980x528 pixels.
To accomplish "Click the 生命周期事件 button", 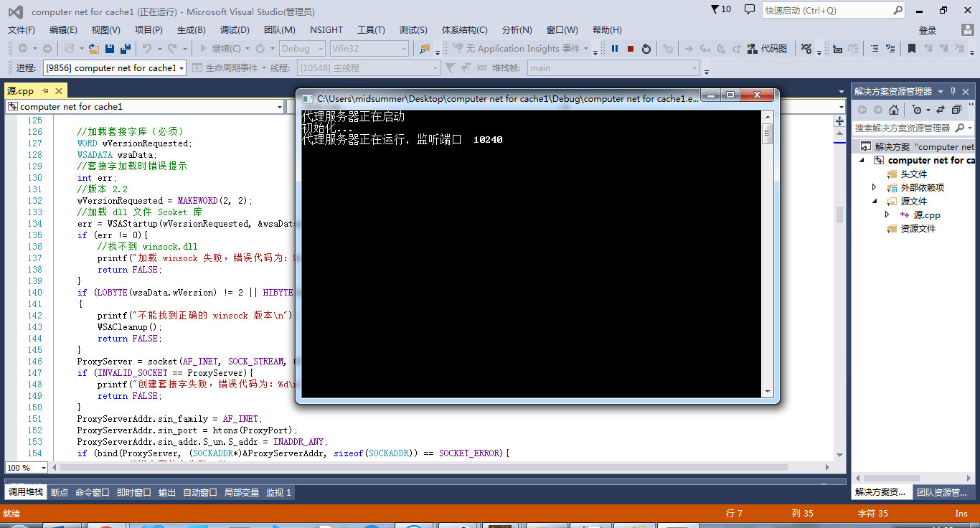I will 225,68.
